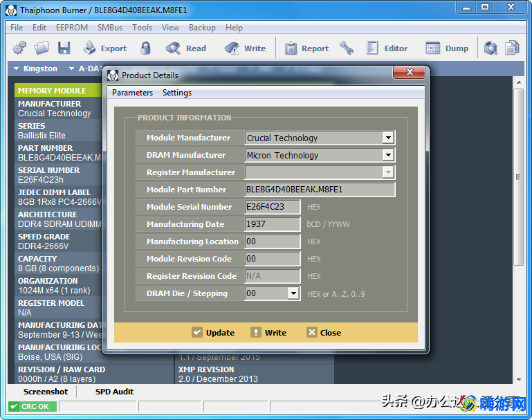
Task: Click the Register Revision Code field
Action: [x=273, y=276]
